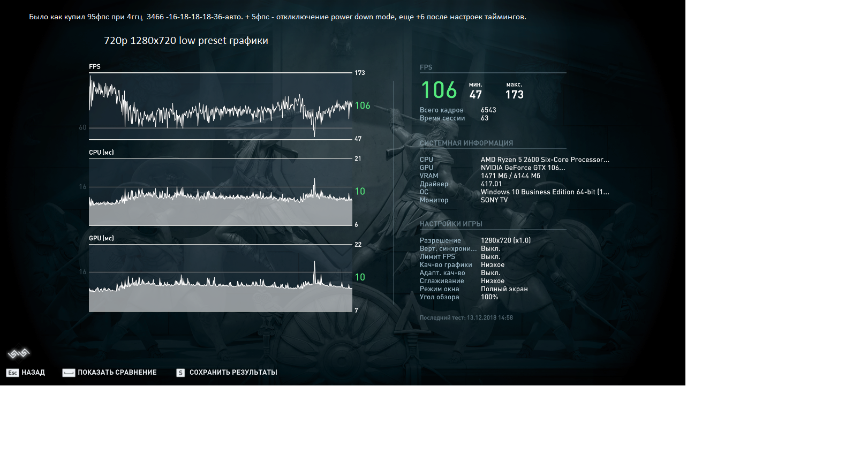
Task: Click the large green average FPS '106'
Action: point(439,90)
